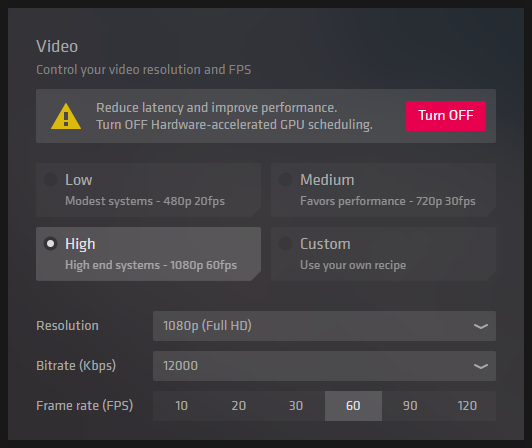
Task: Open the Resolution dropdown
Action: click(324, 326)
